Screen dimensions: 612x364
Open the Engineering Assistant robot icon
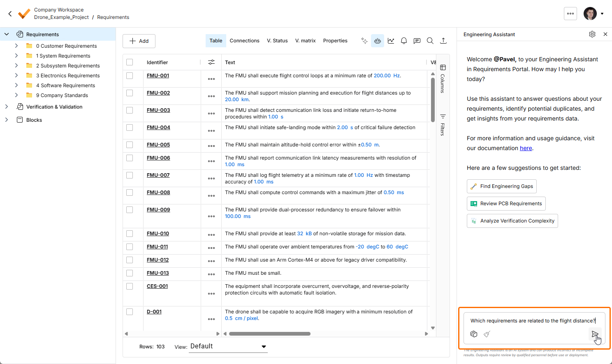(378, 41)
